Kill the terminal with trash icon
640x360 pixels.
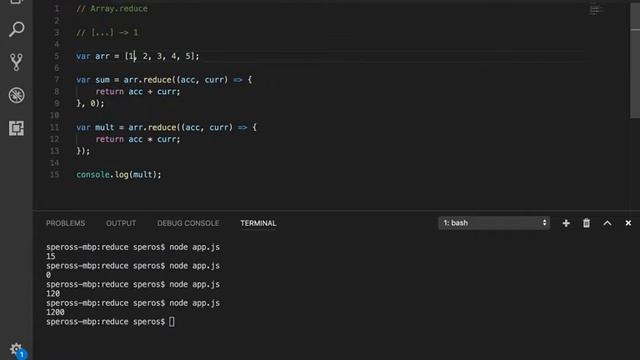point(586,223)
